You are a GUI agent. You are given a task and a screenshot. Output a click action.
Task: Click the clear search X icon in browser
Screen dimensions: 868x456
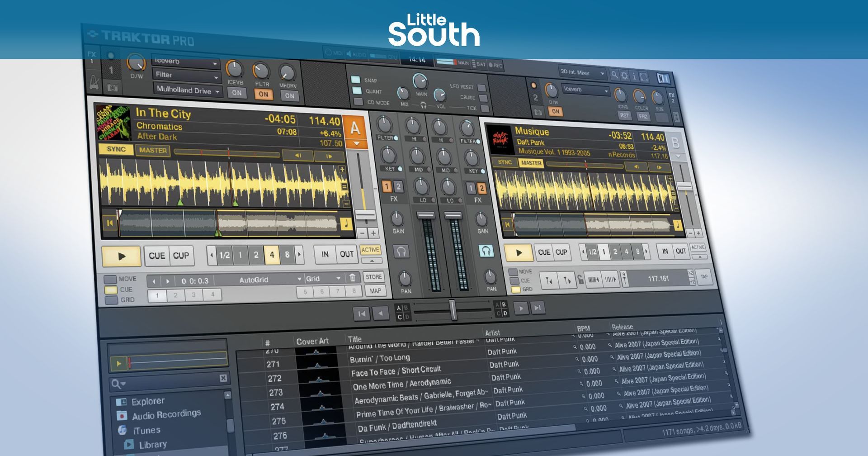[x=223, y=378]
